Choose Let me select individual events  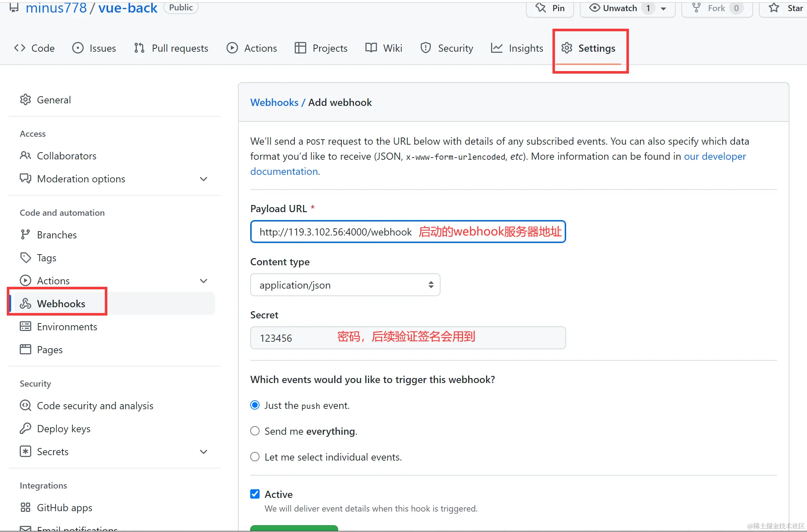(x=255, y=457)
